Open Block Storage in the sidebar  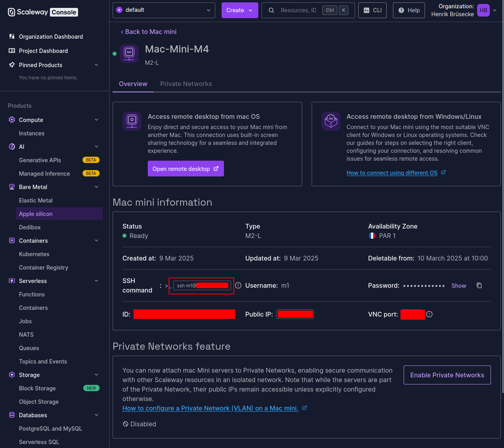pyautogui.click(x=37, y=388)
